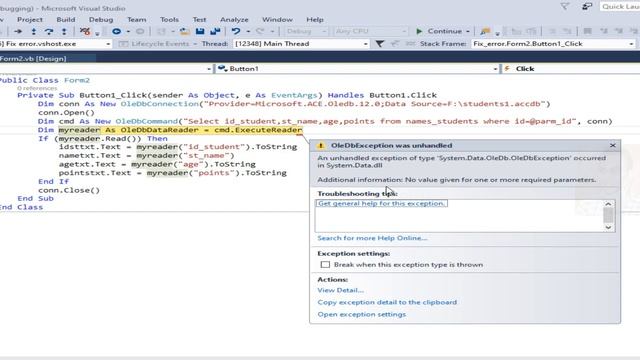The height and width of the screenshot is (360, 640).
Task: Close the OleDbException dialog
Action: 613,145
